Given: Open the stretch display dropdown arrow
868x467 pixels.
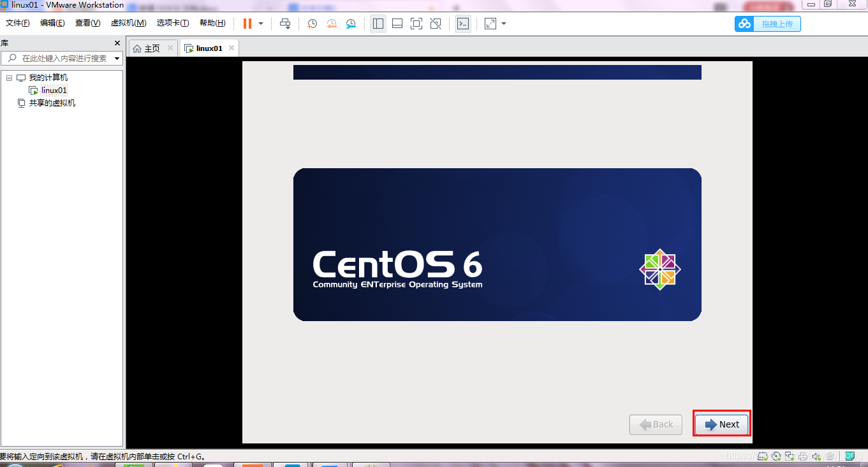Looking at the screenshot, I should [504, 24].
